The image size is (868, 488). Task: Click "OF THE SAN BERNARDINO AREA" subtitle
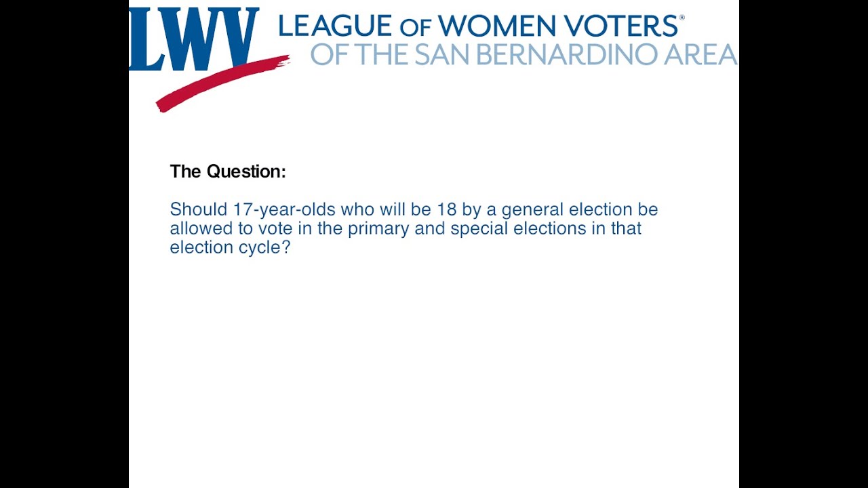point(524,54)
